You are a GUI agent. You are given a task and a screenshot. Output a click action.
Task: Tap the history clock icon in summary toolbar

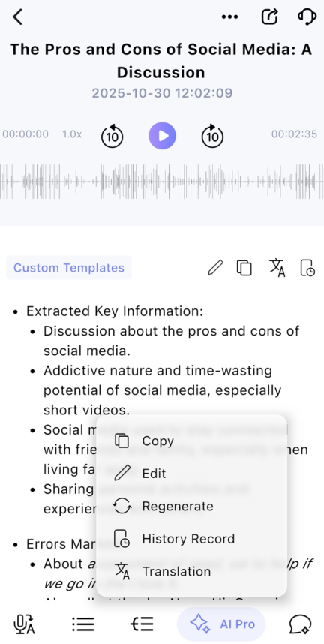[x=307, y=268]
